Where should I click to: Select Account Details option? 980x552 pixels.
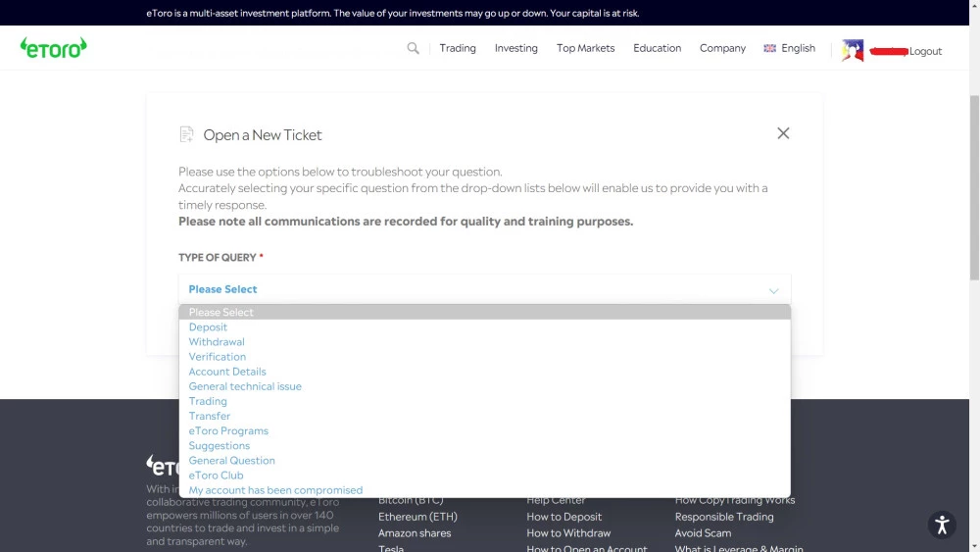484,372
